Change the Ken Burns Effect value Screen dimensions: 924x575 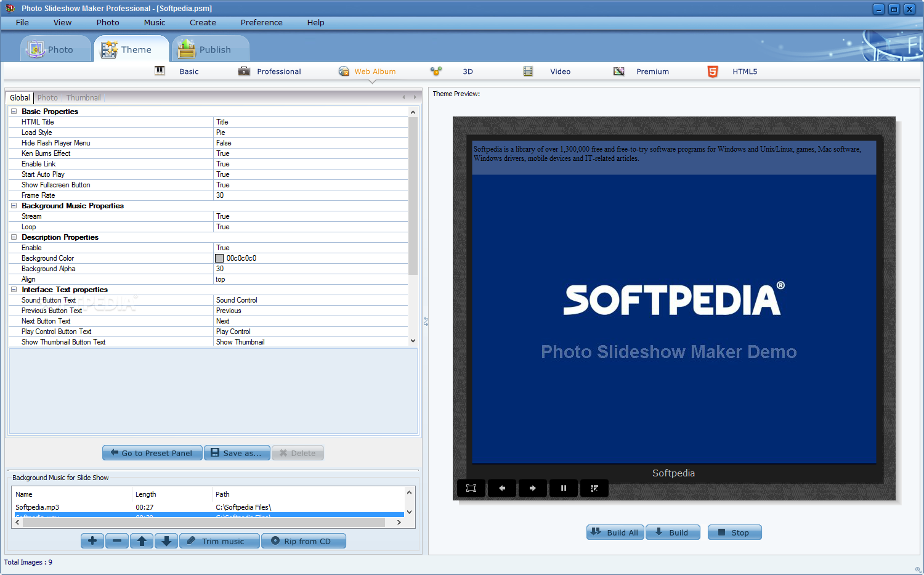(310, 153)
